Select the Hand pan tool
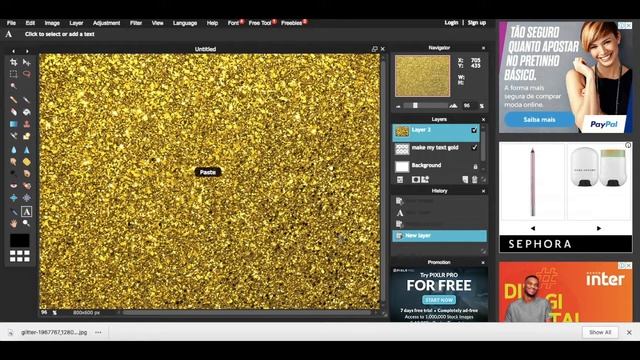 (13, 223)
